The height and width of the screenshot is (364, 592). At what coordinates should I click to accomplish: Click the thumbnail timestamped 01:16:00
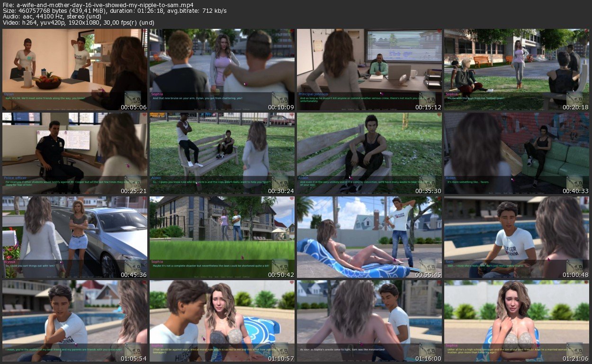(x=369, y=321)
